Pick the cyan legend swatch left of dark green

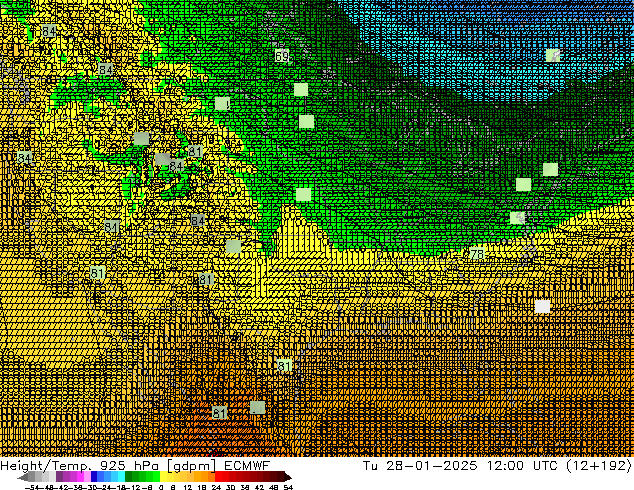tap(121, 476)
